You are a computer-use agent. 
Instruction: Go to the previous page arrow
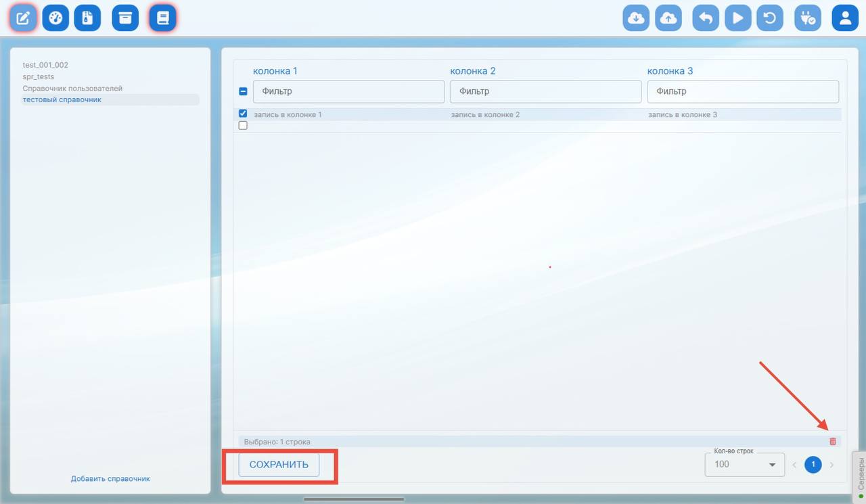[794, 465]
